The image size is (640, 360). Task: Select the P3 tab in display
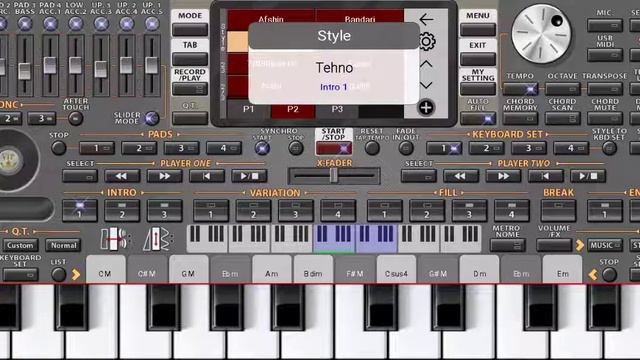click(337, 109)
